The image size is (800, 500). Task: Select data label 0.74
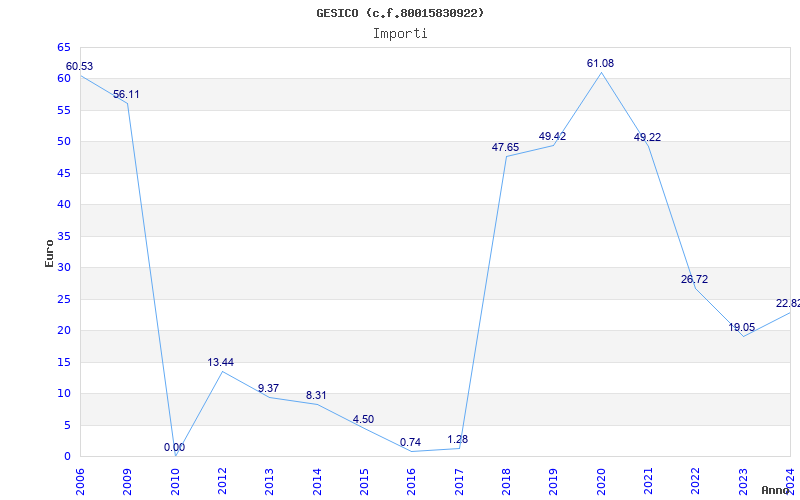pos(410,442)
